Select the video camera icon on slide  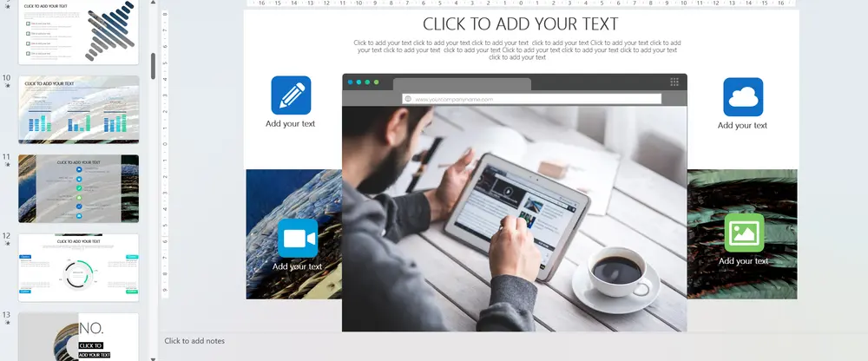pyautogui.click(x=298, y=238)
